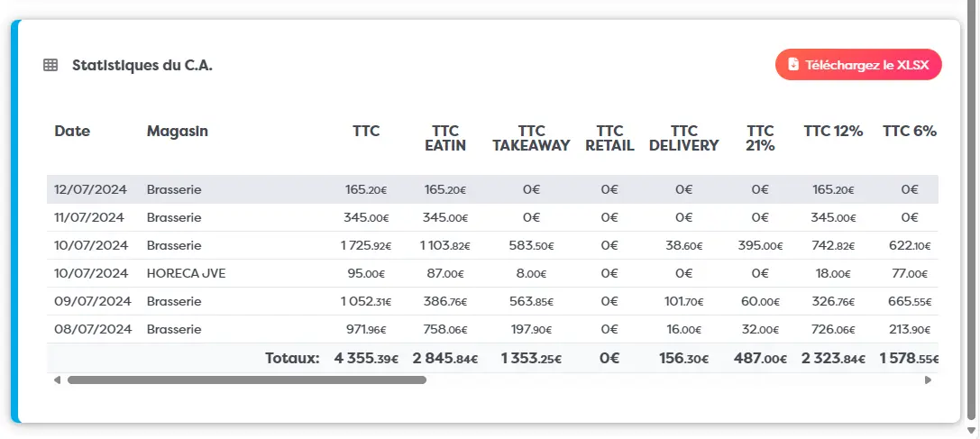Click the horizontal scrollbar thumb under the table
The width and height of the screenshot is (980, 439).
[247, 380]
